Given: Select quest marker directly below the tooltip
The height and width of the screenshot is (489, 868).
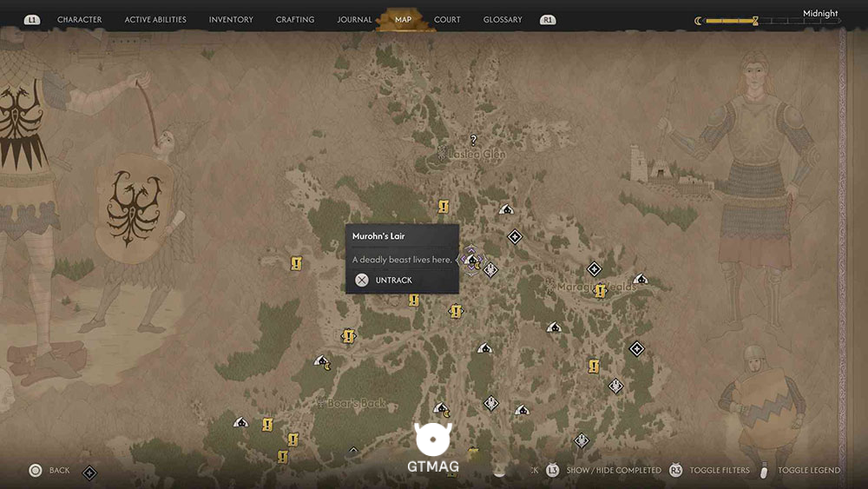Looking at the screenshot, I should [x=413, y=301].
